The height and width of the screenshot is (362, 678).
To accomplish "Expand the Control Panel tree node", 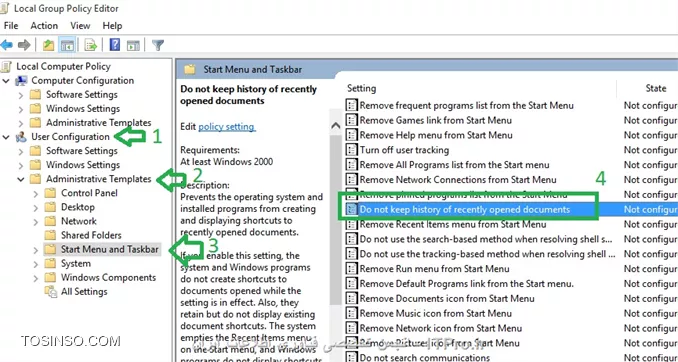I will coord(36,193).
